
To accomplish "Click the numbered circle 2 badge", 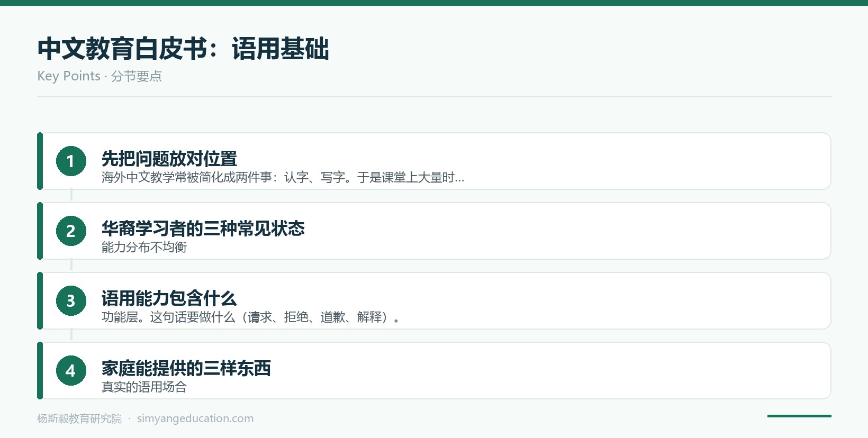I will tap(71, 231).
